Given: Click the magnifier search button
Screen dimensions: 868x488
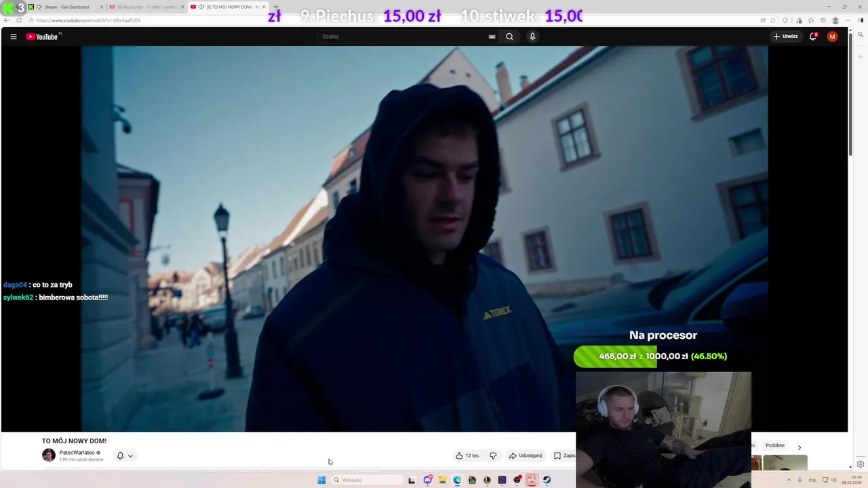Looking at the screenshot, I should [x=509, y=37].
